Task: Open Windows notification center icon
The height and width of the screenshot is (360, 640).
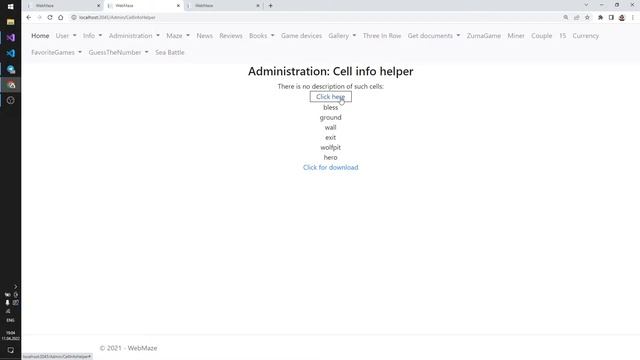Action: pos(11,350)
